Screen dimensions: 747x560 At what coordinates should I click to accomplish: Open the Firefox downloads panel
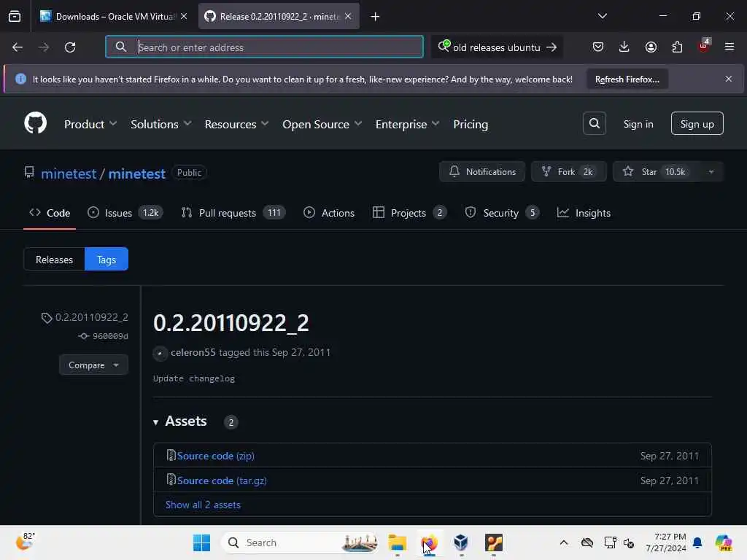(x=624, y=47)
